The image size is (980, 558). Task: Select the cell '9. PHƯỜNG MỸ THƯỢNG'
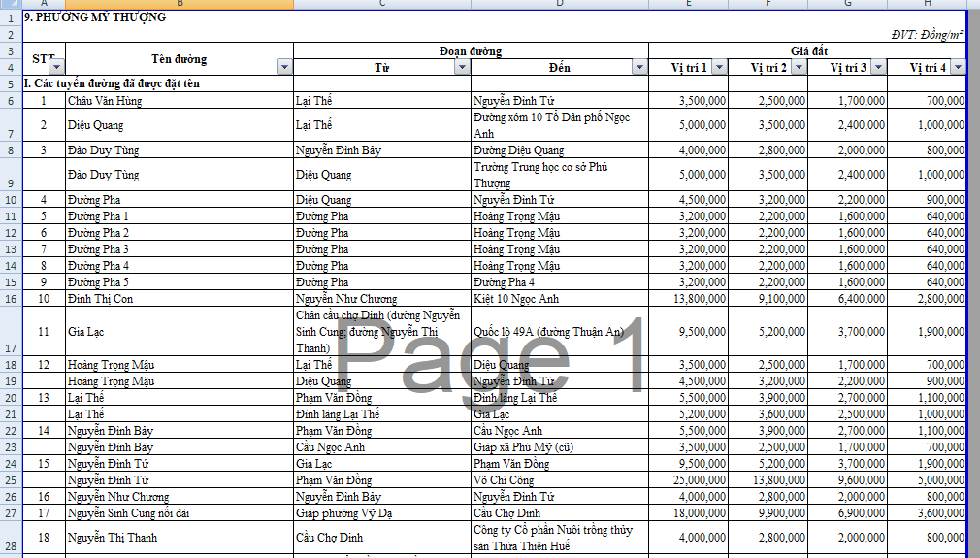(95, 17)
